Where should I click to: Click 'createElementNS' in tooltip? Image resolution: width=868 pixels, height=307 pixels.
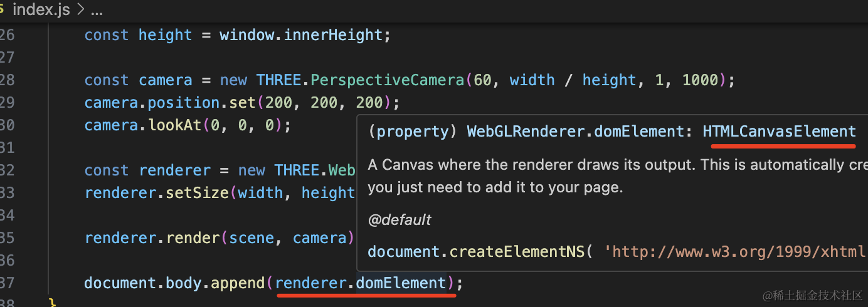tap(517, 252)
